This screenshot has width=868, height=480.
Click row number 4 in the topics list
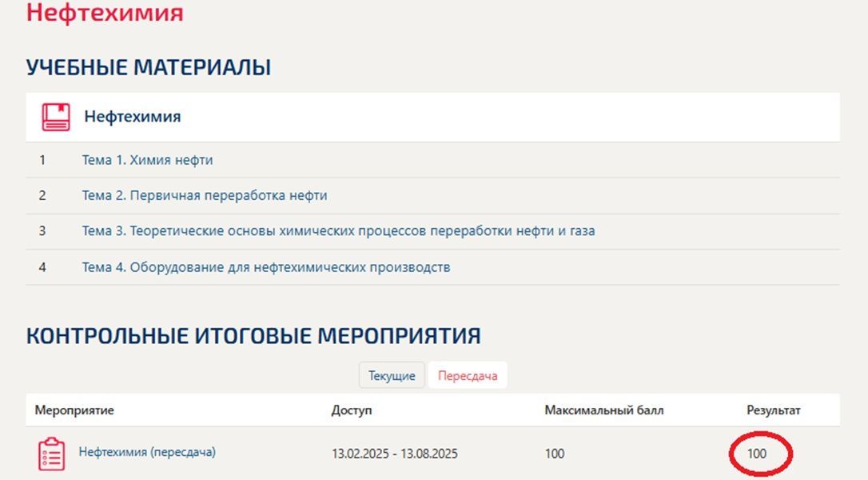pos(42,267)
